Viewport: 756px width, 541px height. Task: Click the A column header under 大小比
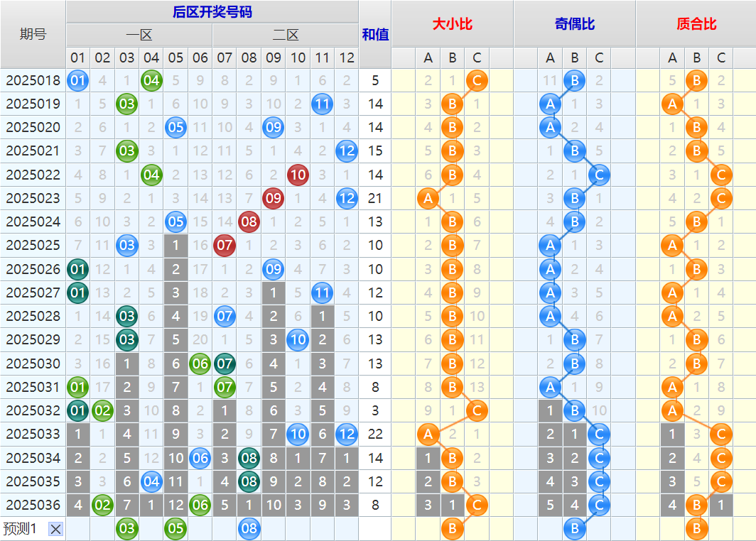coord(428,58)
